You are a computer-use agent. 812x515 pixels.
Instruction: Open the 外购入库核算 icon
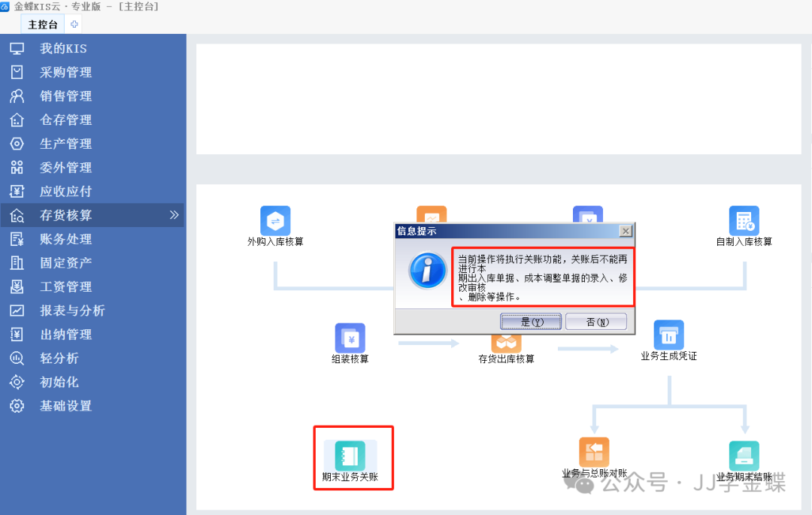tap(275, 221)
